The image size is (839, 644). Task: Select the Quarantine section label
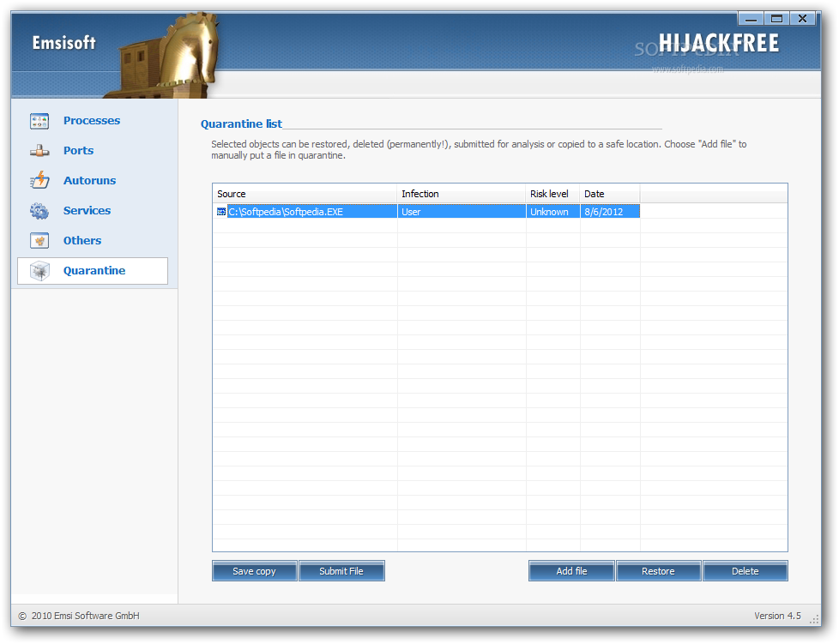coord(94,271)
